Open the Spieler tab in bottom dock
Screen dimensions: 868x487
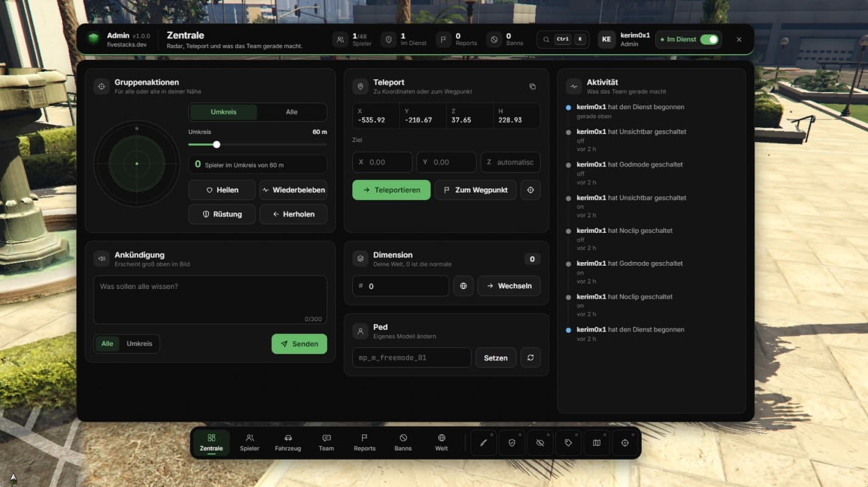coord(249,443)
